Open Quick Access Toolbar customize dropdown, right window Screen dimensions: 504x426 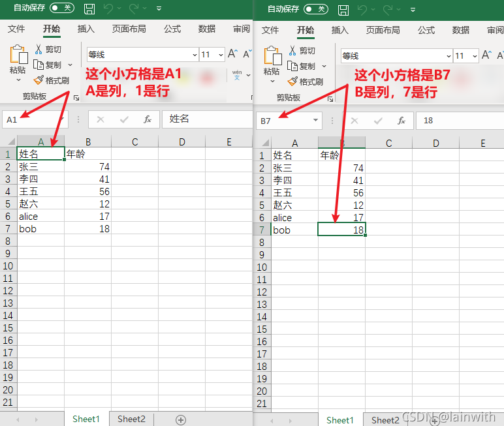(x=413, y=10)
